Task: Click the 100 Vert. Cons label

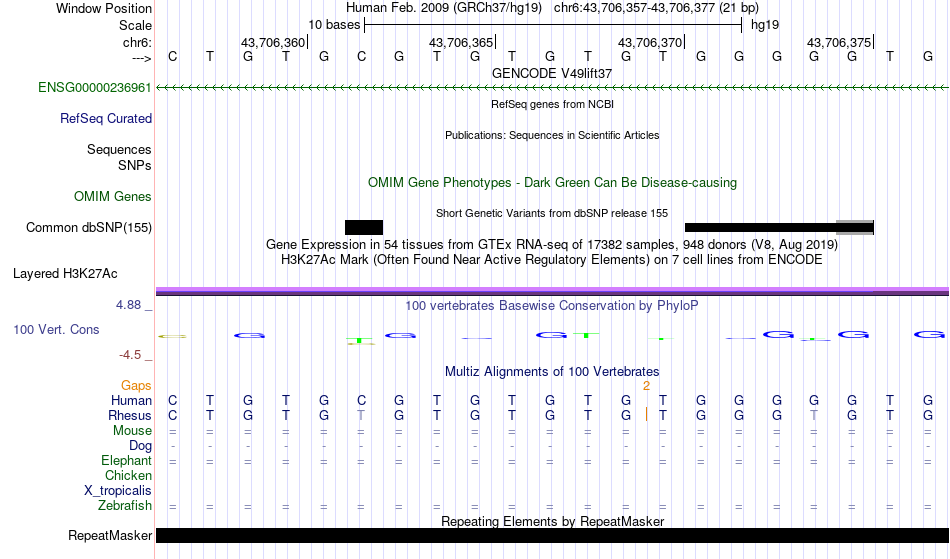Action: tap(56, 329)
